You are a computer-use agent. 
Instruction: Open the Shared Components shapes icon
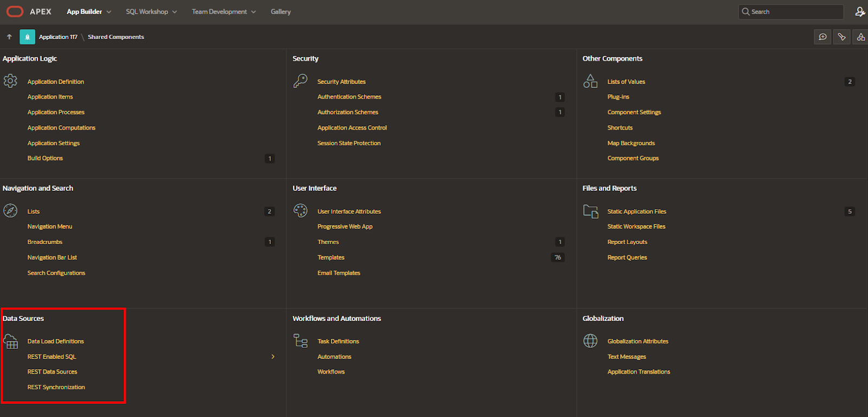[860, 37]
